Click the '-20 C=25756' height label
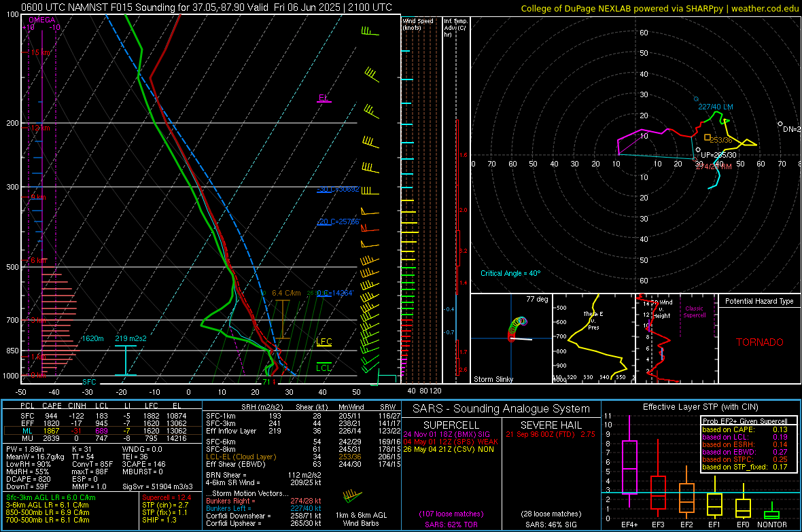This screenshot has height=532, width=802. click(338, 221)
